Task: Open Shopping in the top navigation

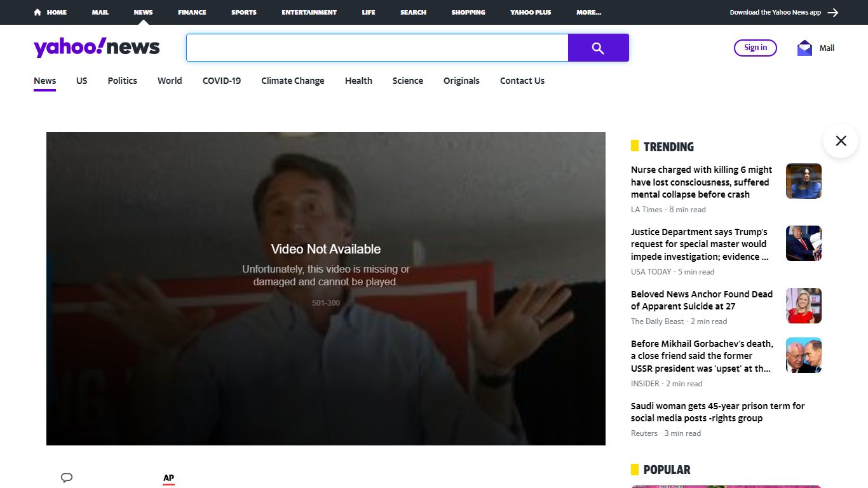Action: (x=468, y=12)
